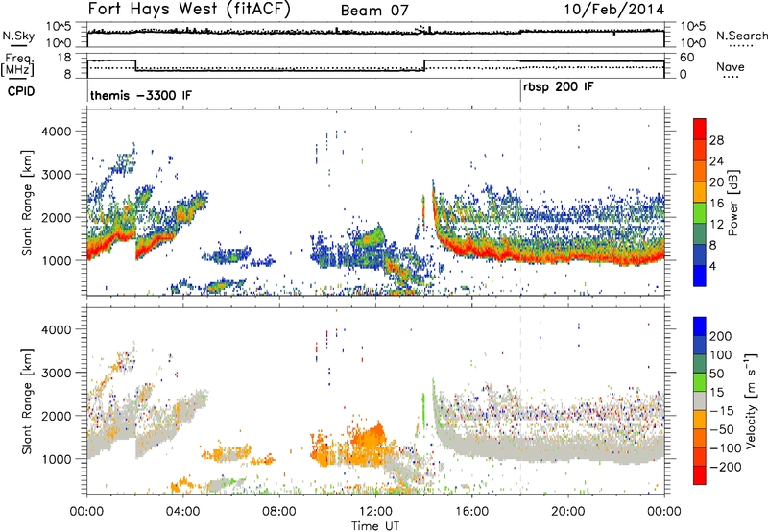
Task: Click the date "10/Feb/2014"
Action: [613, 10]
